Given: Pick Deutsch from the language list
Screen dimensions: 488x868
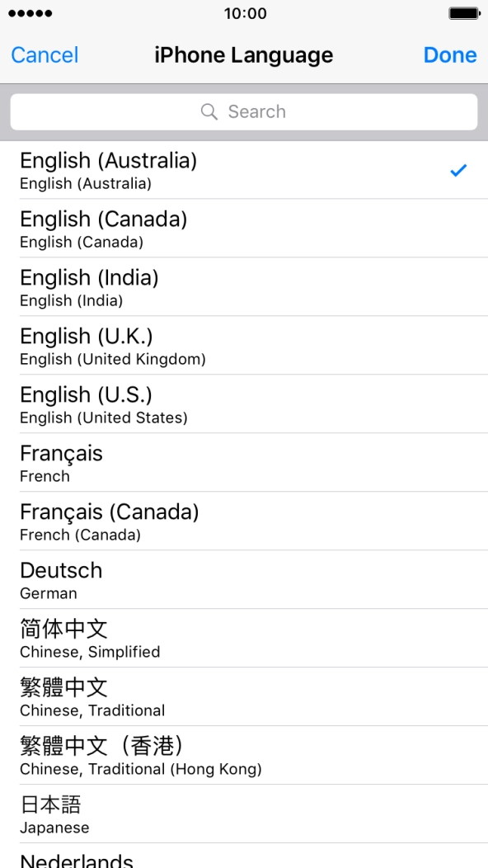Looking at the screenshot, I should (244, 579).
